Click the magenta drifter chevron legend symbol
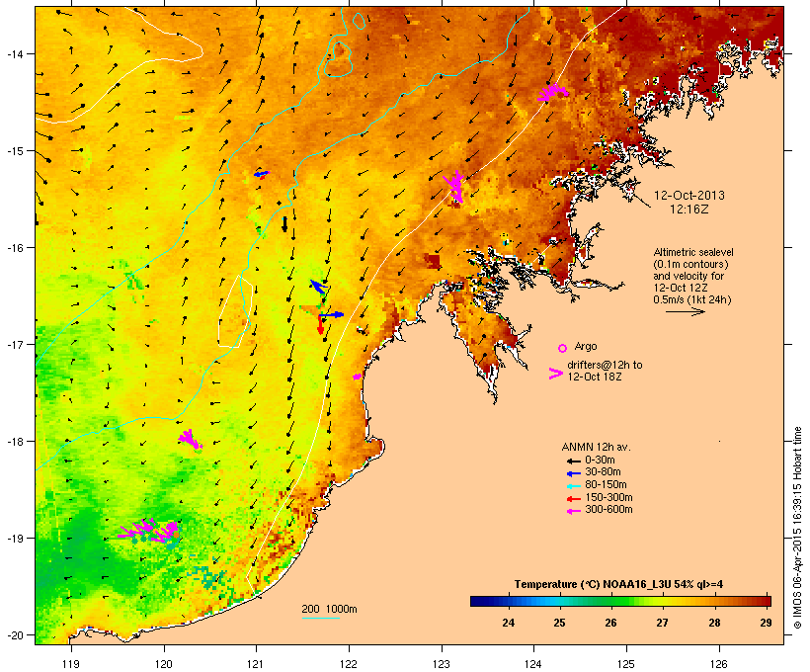Viewport: 810px width, 672px height. 555,374
